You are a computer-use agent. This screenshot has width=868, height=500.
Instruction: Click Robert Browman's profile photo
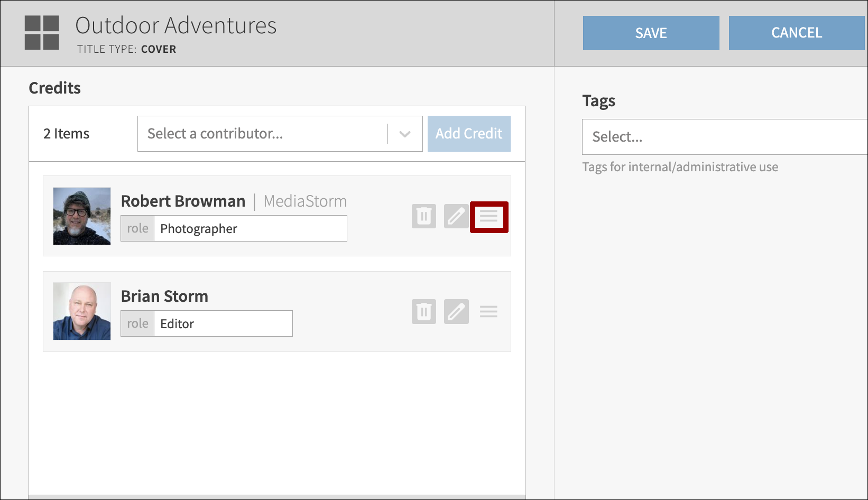click(82, 216)
